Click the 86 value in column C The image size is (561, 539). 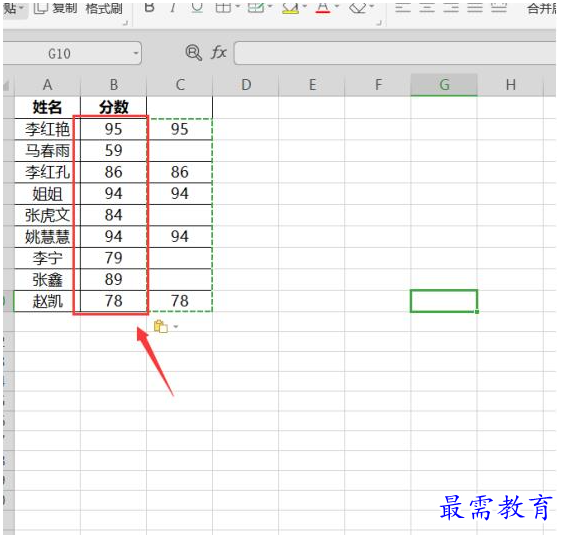point(180,172)
